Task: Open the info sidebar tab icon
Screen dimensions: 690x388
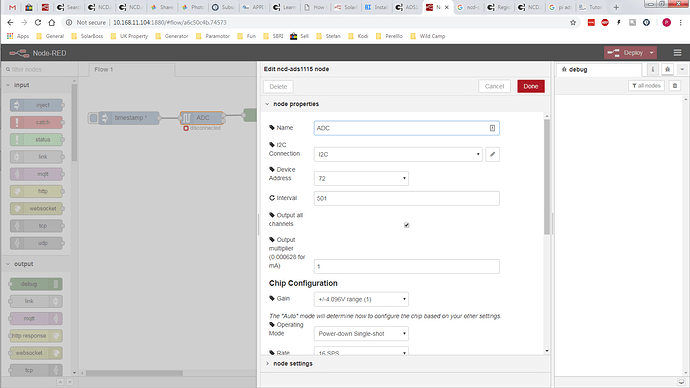Action: click(x=653, y=70)
